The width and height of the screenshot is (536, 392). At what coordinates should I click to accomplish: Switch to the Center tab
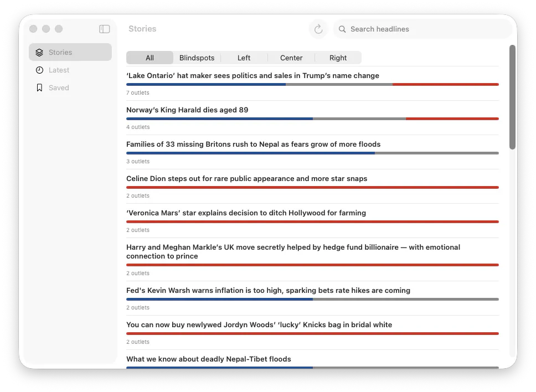click(x=291, y=58)
